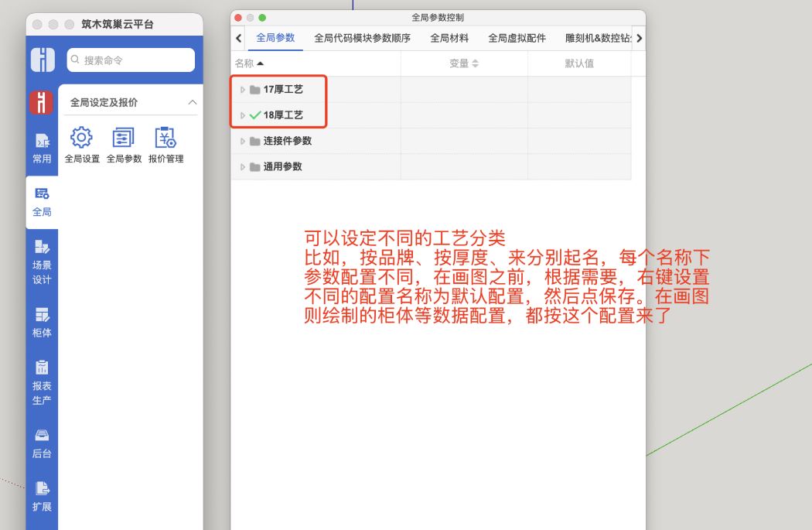This screenshot has height=530, width=812.
Task: Click the 报表生产 sidebar icon
Action: point(43,379)
